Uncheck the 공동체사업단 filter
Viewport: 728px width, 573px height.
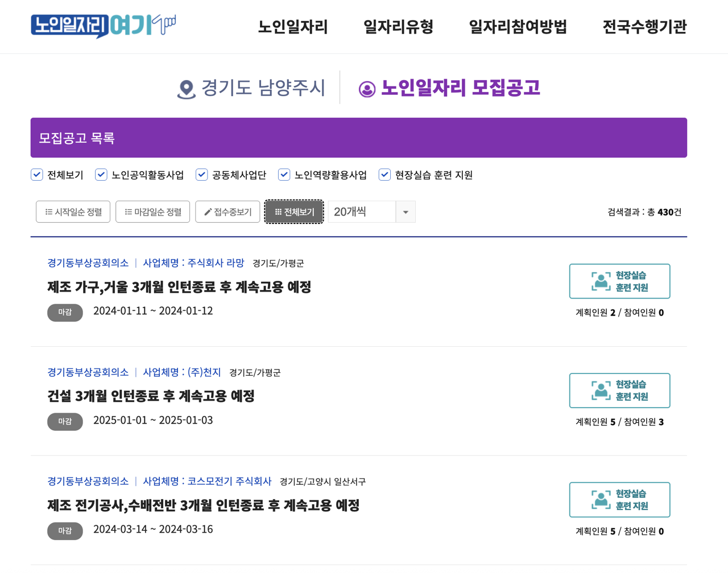click(x=201, y=175)
